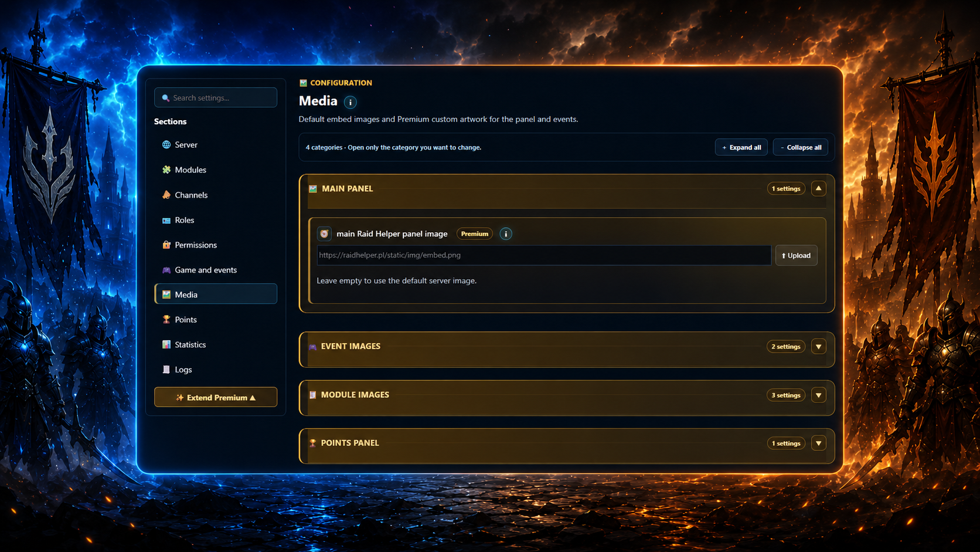This screenshot has height=552, width=980.
Task: Click the Main Panel 1 settings badge
Action: coord(786,188)
